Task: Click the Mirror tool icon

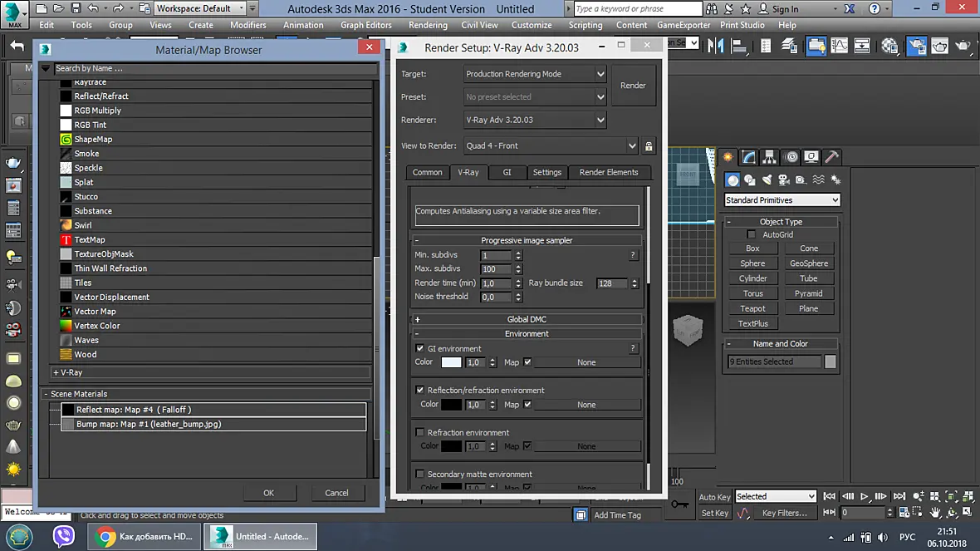Action: 716,46
